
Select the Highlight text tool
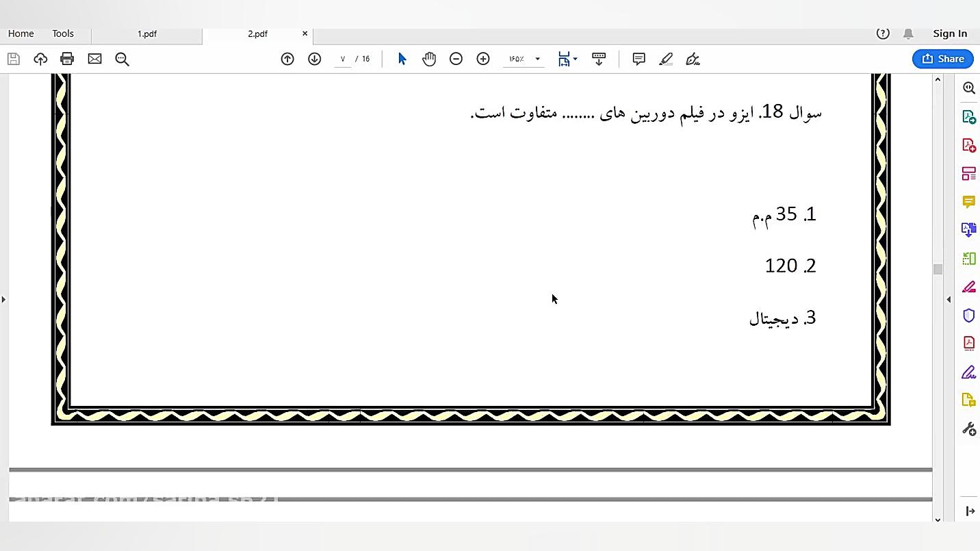point(665,59)
